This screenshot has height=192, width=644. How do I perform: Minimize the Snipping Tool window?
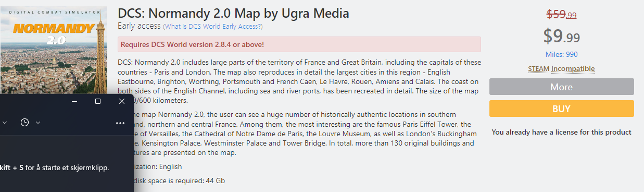[x=74, y=101]
